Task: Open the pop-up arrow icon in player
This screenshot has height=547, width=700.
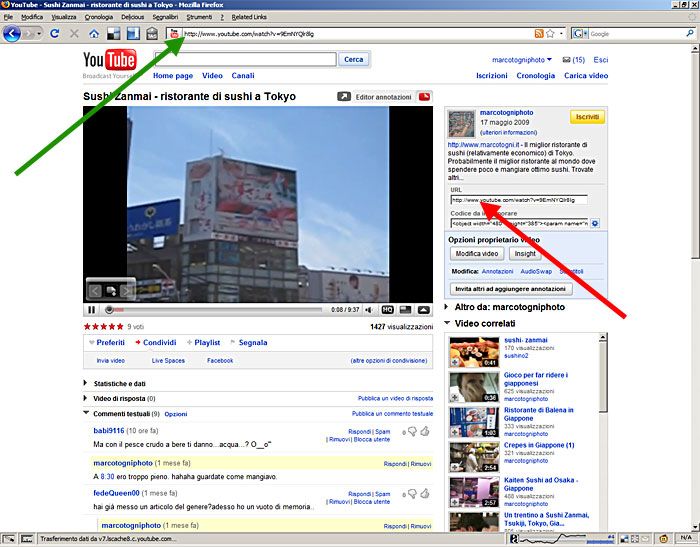Action: click(x=424, y=309)
